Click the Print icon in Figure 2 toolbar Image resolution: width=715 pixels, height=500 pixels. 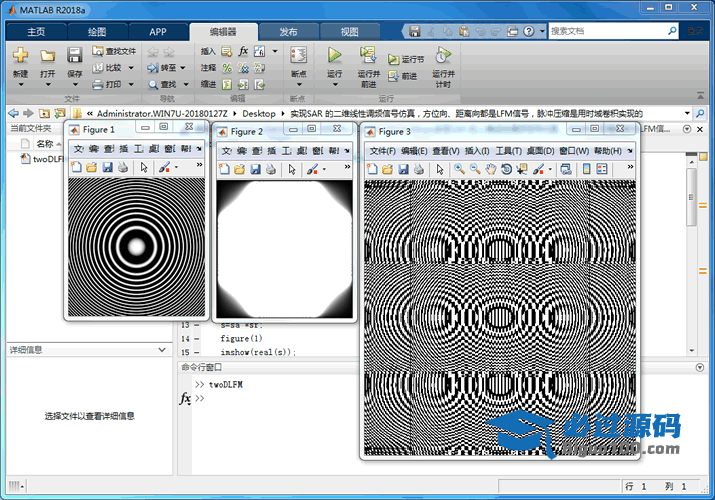pos(271,168)
